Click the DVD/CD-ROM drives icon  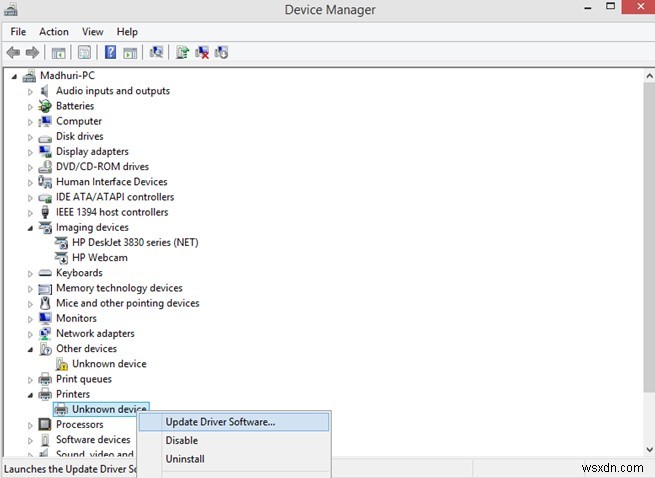(x=45, y=167)
